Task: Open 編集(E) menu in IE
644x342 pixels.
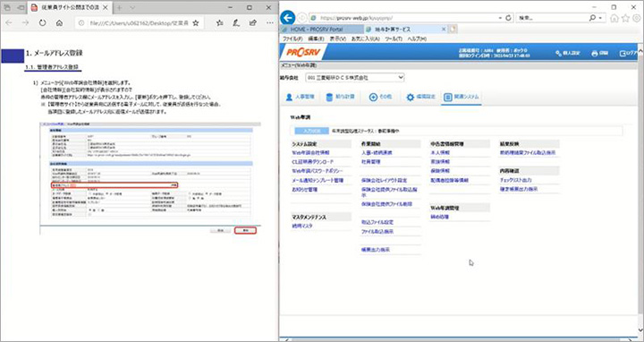Action: click(317, 38)
